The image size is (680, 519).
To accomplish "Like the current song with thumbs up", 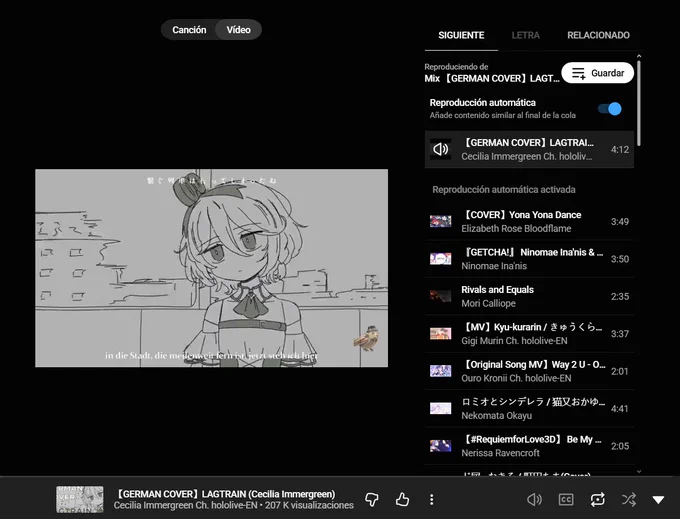I will [x=402, y=499].
